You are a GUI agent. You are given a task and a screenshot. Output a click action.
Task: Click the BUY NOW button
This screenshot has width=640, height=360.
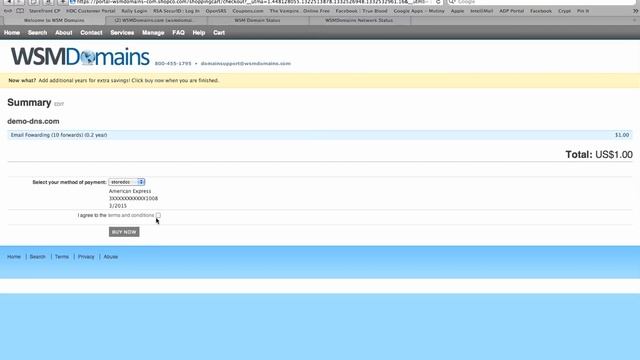pos(124,232)
